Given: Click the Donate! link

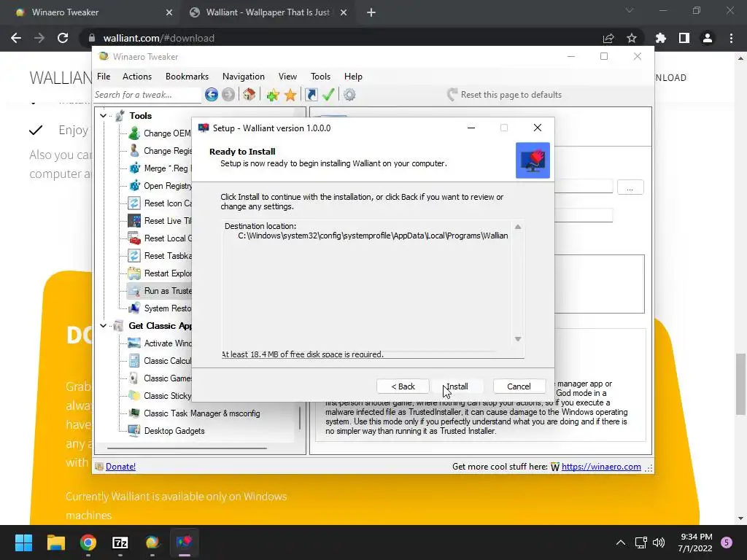Looking at the screenshot, I should pos(120,467).
